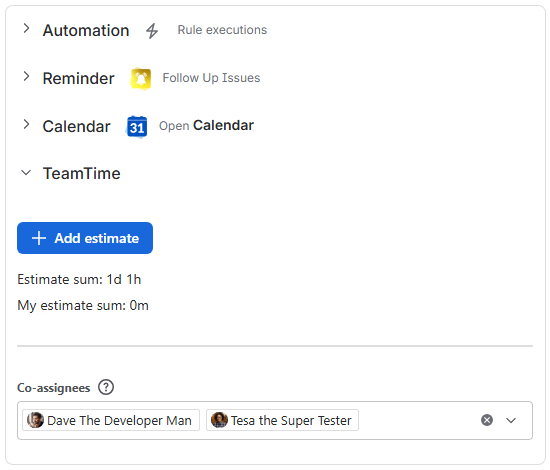Click the Open Calendar link

[206, 126]
